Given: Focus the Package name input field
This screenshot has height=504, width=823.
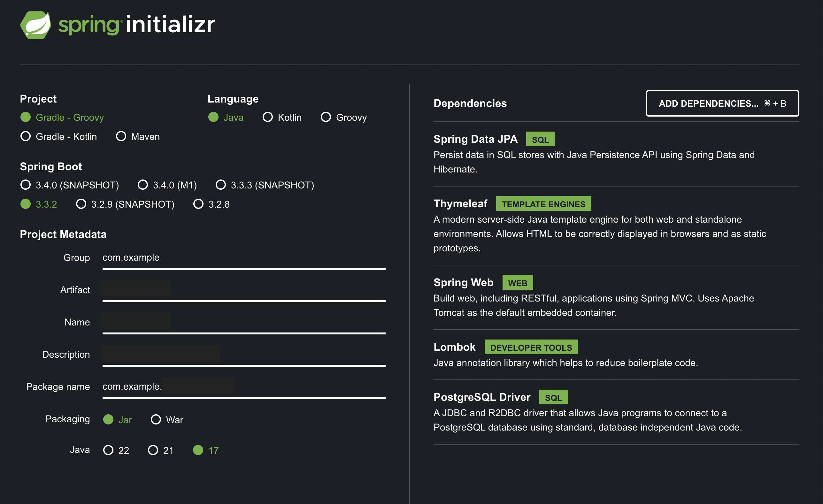Looking at the screenshot, I should [244, 386].
